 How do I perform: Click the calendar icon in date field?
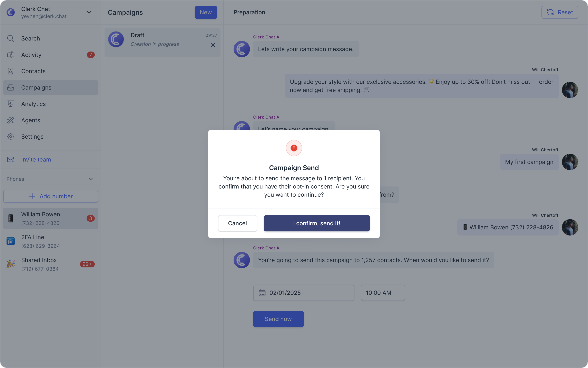point(262,293)
